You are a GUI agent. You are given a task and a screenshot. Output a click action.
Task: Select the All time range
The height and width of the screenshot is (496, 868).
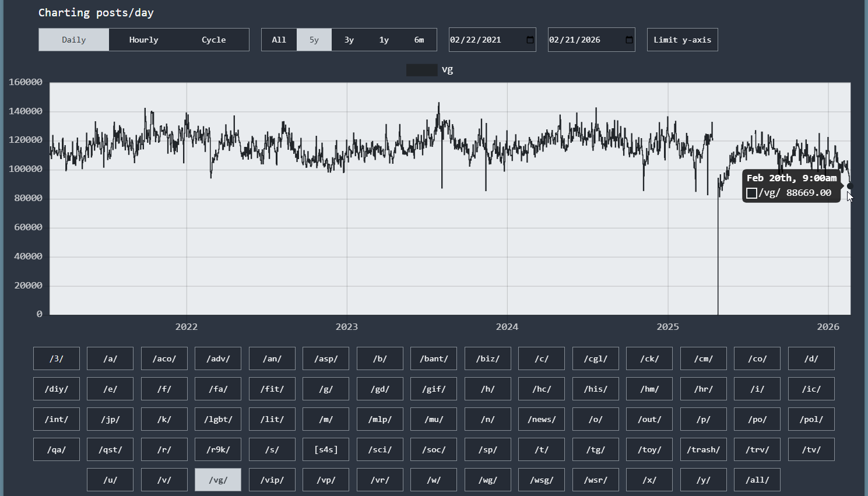[279, 40]
